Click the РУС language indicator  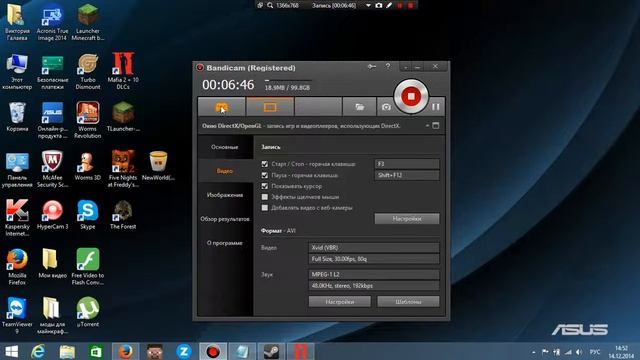pyautogui.click(x=595, y=352)
